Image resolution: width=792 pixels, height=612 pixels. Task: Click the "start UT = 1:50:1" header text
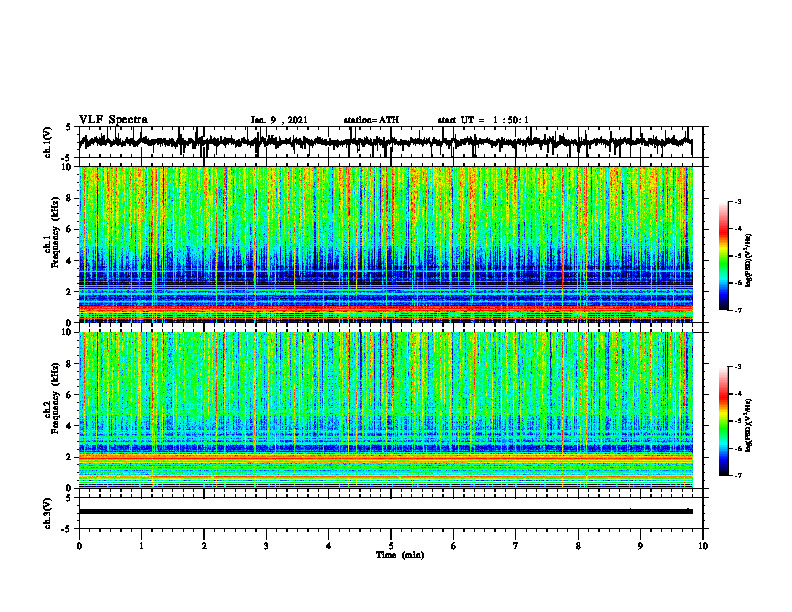point(483,120)
